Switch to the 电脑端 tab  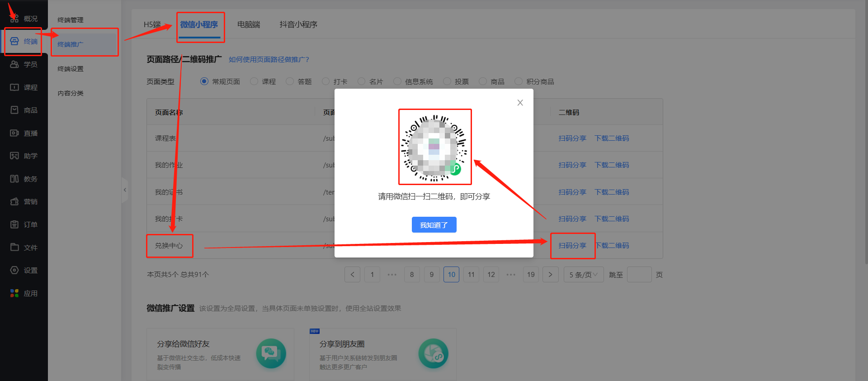249,24
